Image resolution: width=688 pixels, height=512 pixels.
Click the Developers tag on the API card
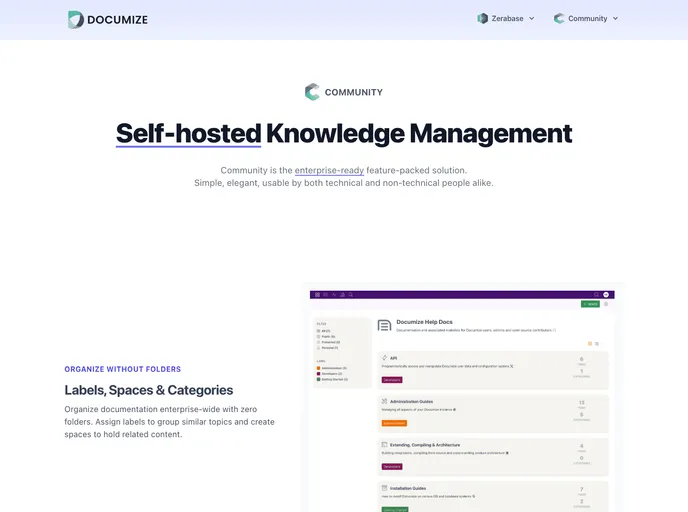[x=392, y=380]
